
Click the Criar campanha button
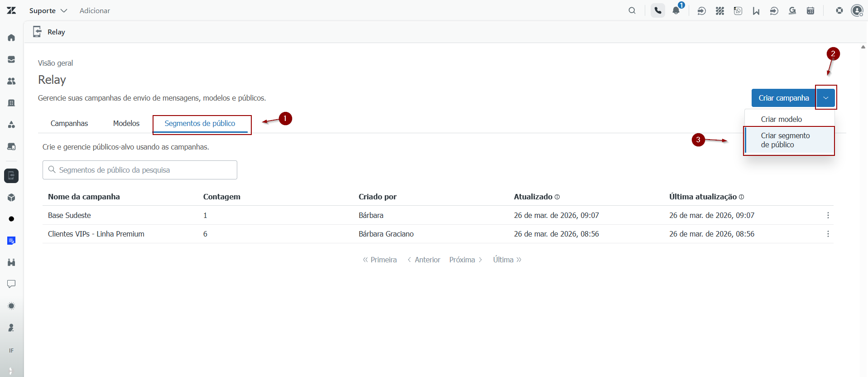pyautogui.click(x=784, y=98)
